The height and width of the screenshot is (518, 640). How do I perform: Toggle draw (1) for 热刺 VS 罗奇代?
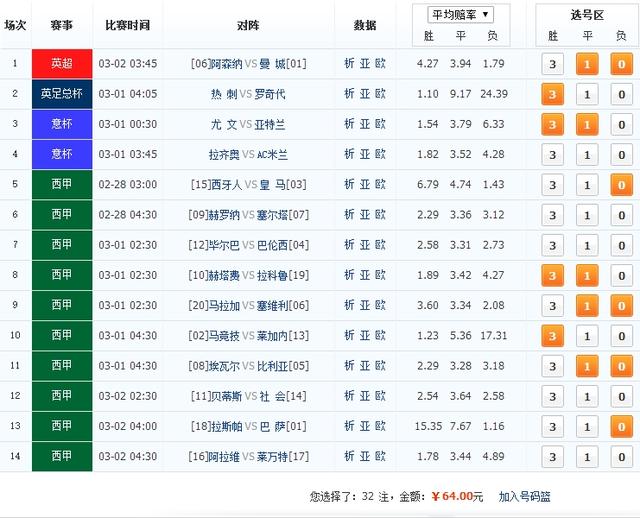[587, 94]
